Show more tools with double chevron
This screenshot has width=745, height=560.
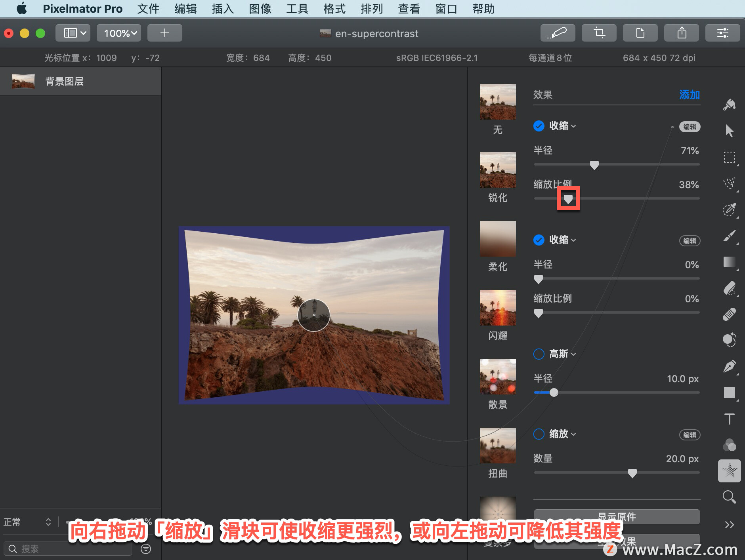(729, 525)
